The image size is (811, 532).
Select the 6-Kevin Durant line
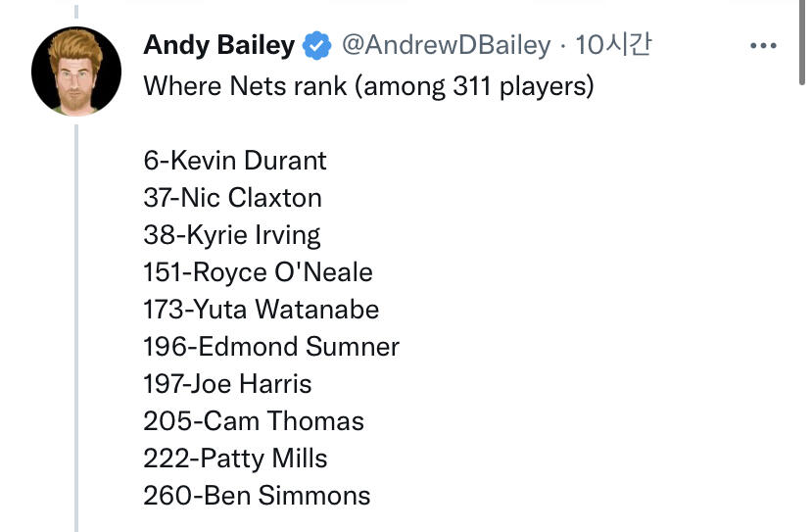pyautogui.click(x=235, y=160)
